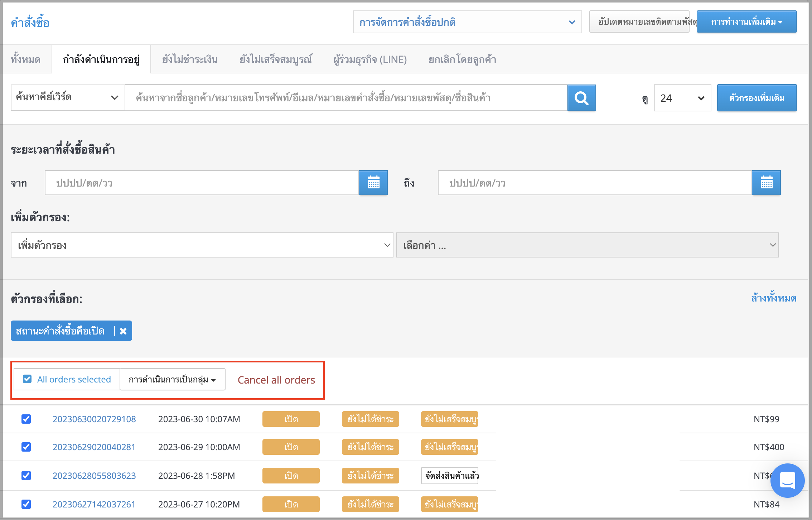Image resolution: width=812 pixels, height=520 pixels.
Task: Open the 'เลือกค่า ...' value dropdown
Action: [x=588, y=245]
